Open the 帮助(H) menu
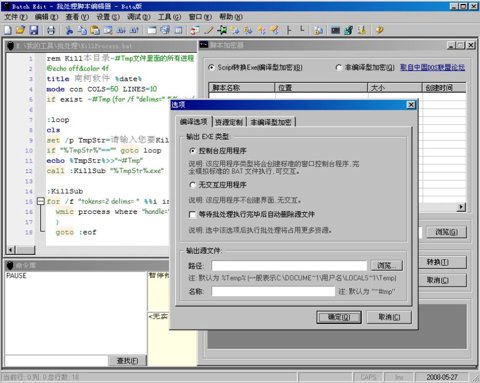480x383 pixels. (x=231, y=17)
